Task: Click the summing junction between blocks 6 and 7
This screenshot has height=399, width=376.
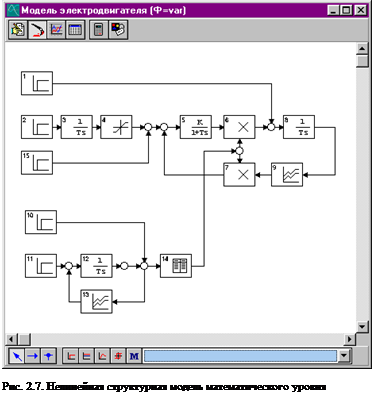Action: click(x=240, y=151)
